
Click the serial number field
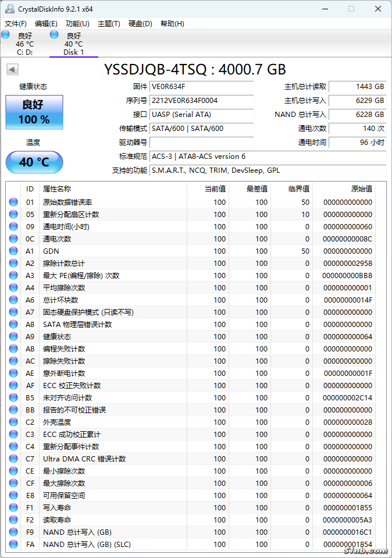coord(201,101)
